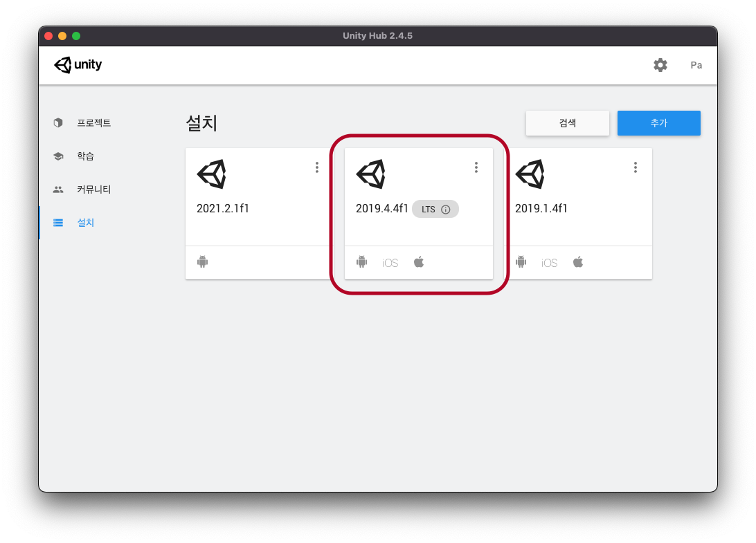The image size is (756, 543).
Task: Click the Unity cube icon on 2021.2.1f1 card
Action: [x=212, y=174]
